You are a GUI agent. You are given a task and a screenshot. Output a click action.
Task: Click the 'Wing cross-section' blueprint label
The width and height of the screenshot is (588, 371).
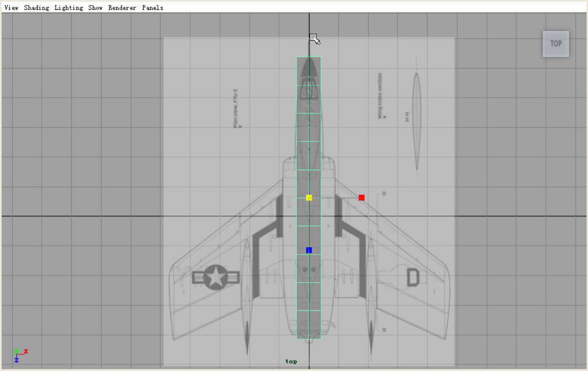click(380, 96)
